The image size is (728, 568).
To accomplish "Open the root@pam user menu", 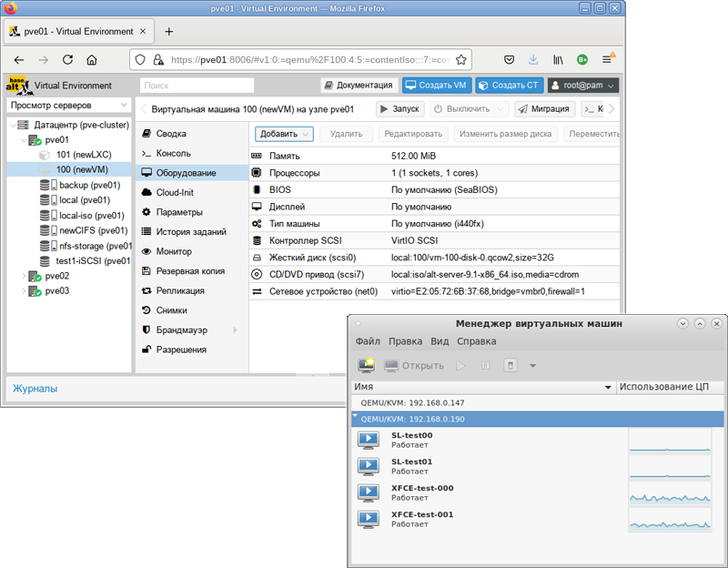I will tap(583, 85).
